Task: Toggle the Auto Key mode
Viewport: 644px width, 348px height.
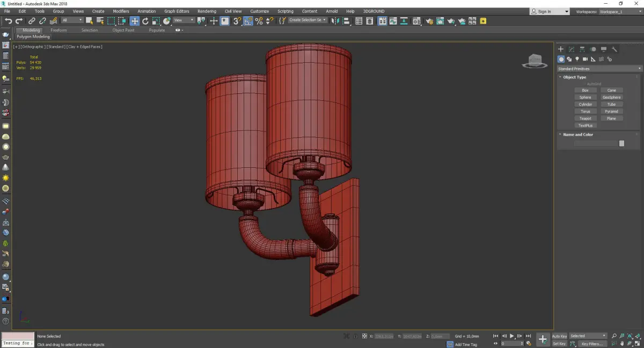Action: pyautogui.click(x=559, y=336)
